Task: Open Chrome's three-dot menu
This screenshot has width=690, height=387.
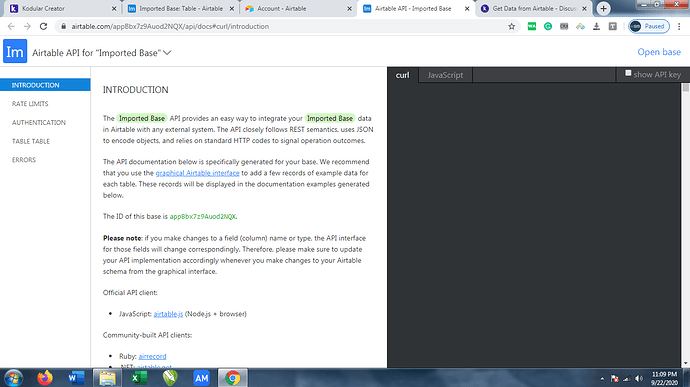Action: [679, 26]
